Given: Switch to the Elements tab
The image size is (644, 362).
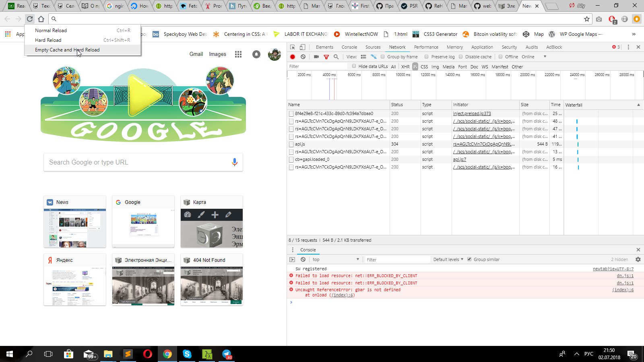Looking at the screenshot, I should (x=324, y=47).
